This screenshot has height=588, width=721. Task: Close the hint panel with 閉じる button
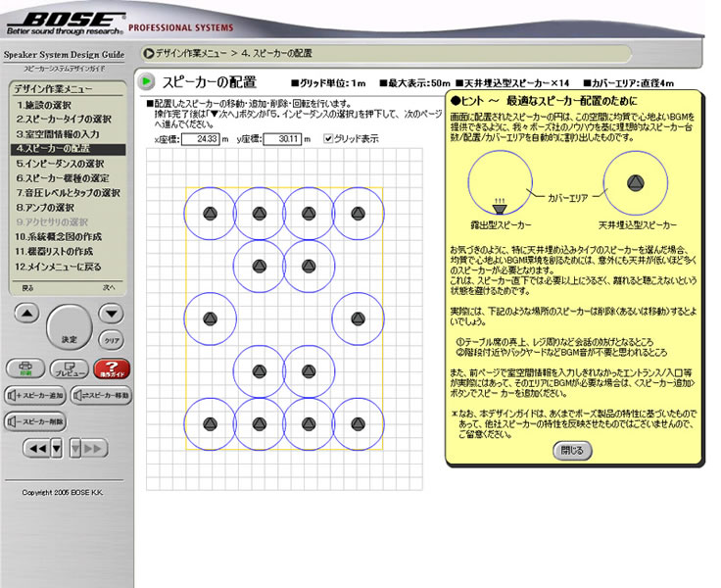tap(571, 450)
